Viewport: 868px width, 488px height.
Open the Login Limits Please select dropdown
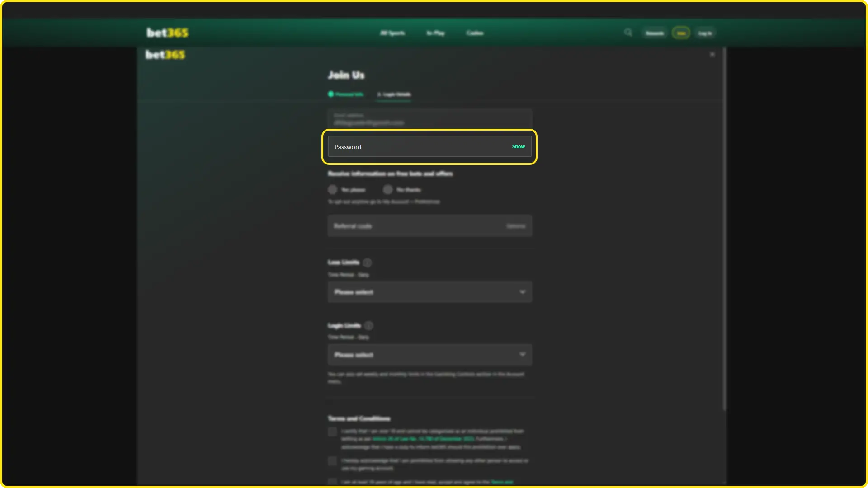pyautogui.click(x=429, y=355)
